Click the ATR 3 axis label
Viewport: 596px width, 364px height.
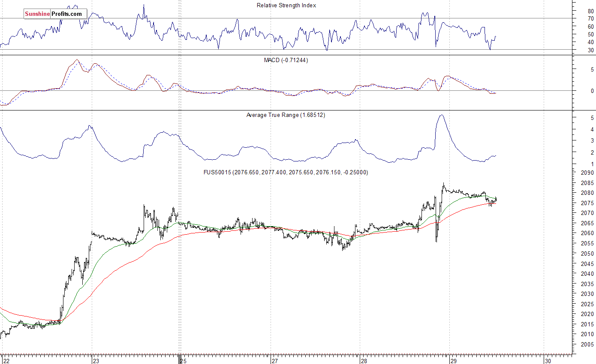click(592, 141)
